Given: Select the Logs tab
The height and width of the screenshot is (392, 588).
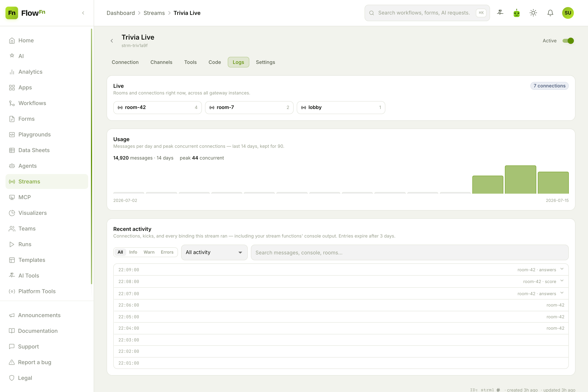Looking at the screenshot, I should [238, 62].
